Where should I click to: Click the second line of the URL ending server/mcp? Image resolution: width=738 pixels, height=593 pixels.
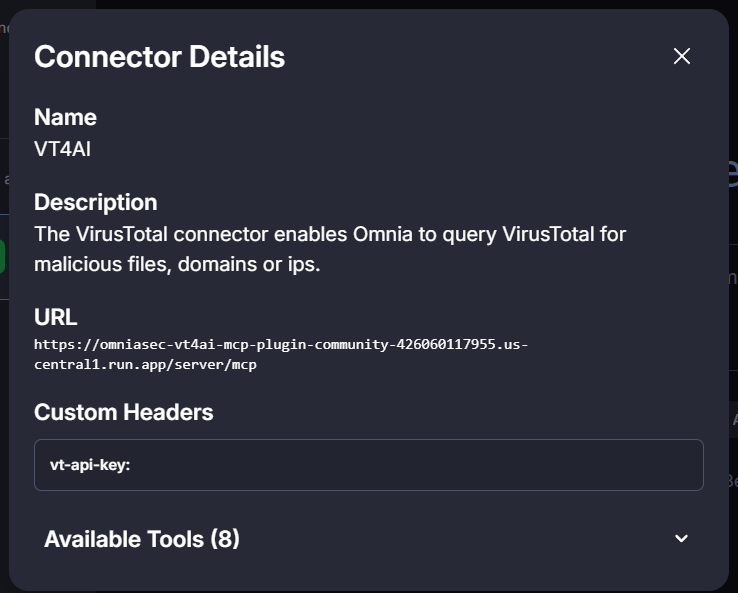(x=145, y=365)
